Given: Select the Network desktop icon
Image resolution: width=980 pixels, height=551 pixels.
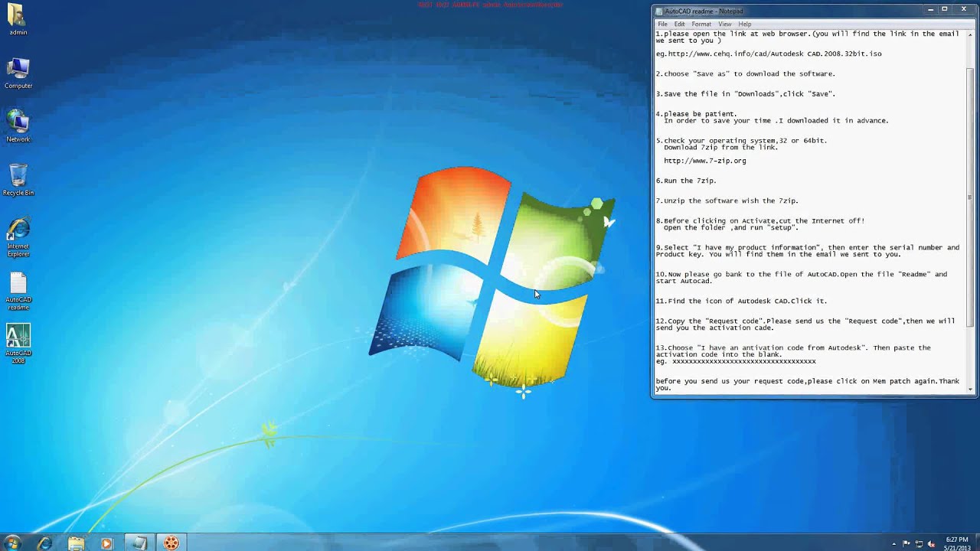Looking at the screenshot, I should [18, 123].
